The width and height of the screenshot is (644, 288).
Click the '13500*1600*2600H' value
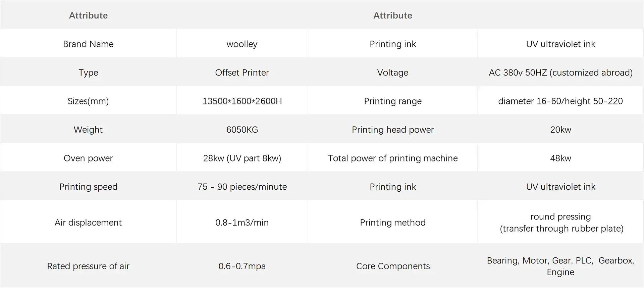tap(242, 101)
